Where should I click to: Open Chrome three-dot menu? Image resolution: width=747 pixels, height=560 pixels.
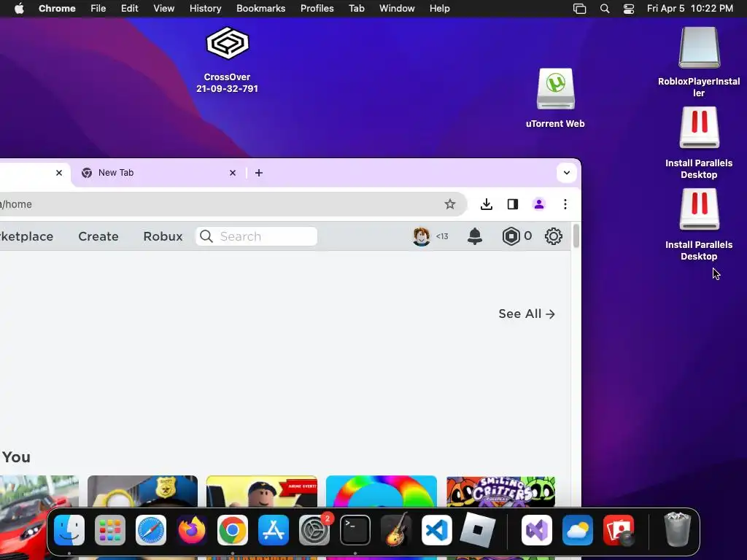click(x=565, y=204)
